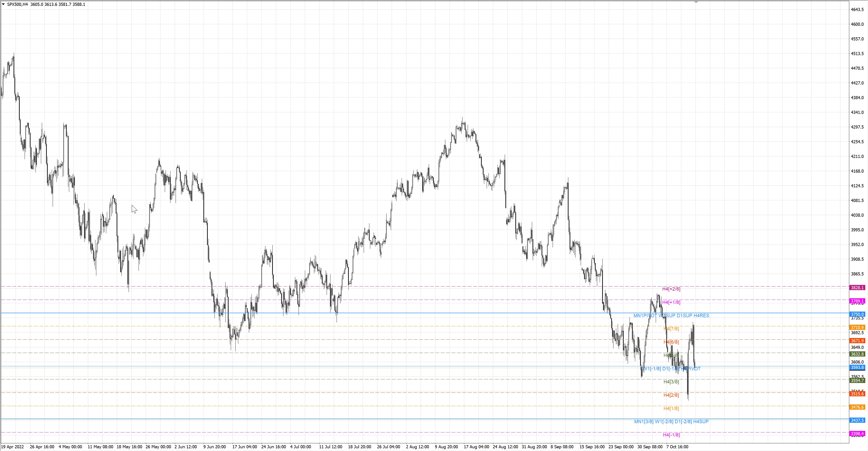The height and width of the screenshot is (451, 868).
Task: Select the H4[-1/8] line label
Action: pos(671,435)
